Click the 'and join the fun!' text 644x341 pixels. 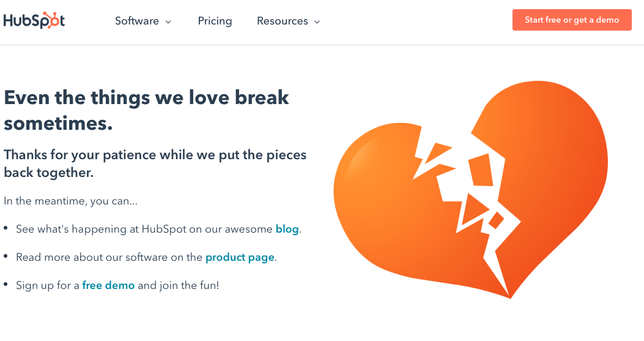tap(178, 285)
